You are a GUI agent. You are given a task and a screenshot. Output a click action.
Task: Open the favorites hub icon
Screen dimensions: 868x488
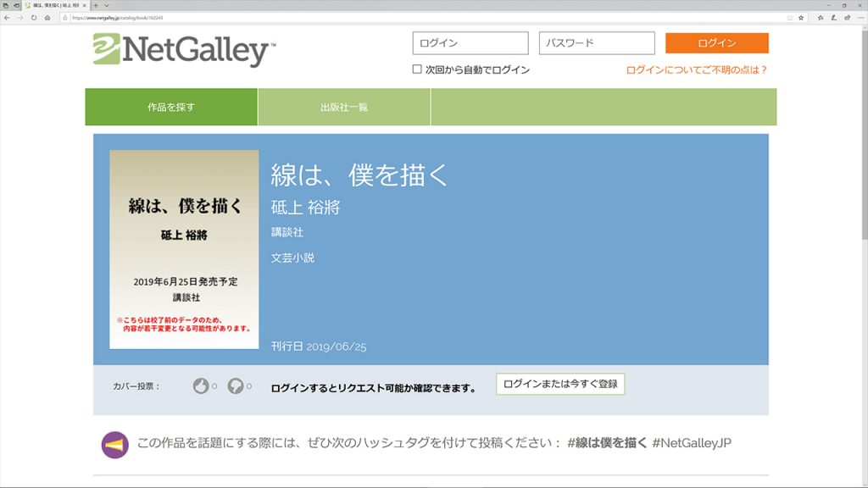821,18
